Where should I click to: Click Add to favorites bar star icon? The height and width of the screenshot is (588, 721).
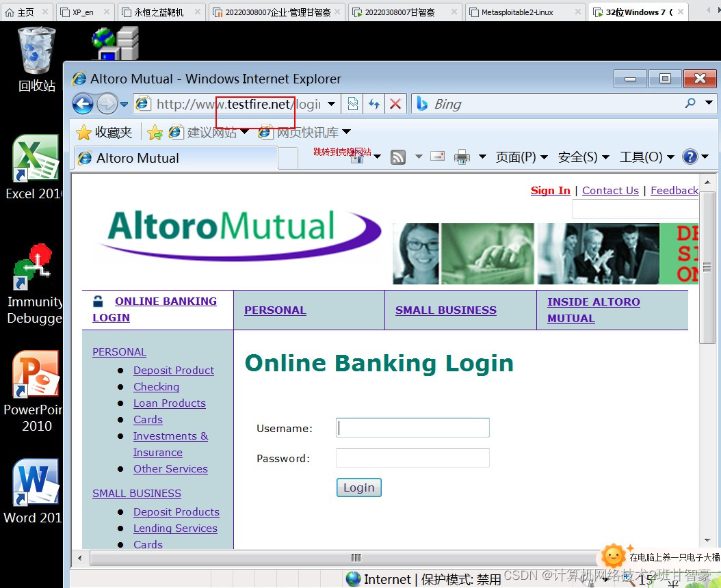(155, 133)
